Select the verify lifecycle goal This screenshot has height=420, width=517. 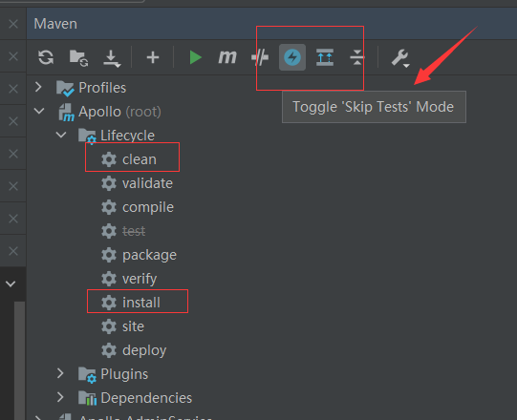140,280
